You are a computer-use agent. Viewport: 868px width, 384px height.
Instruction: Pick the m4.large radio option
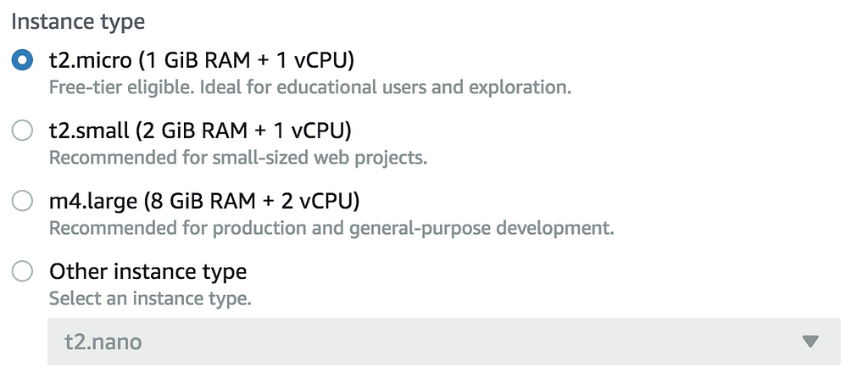point(23,201)
